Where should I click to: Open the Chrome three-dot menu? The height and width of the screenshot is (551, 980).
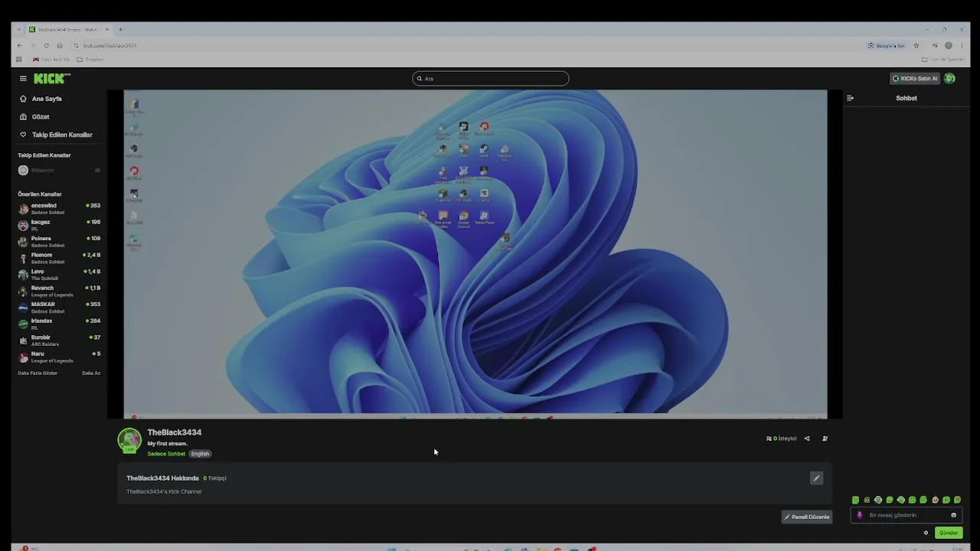[962, 45]
